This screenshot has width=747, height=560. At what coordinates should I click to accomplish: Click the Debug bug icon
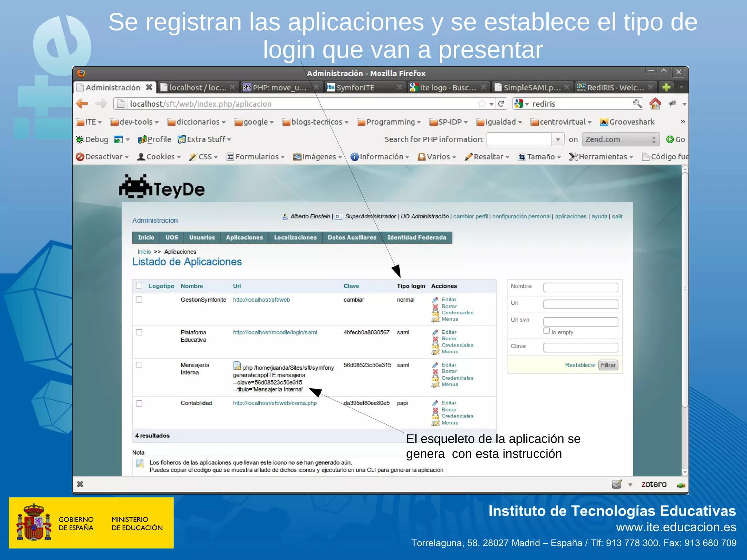pyautogui.click(x=80, y=139)
